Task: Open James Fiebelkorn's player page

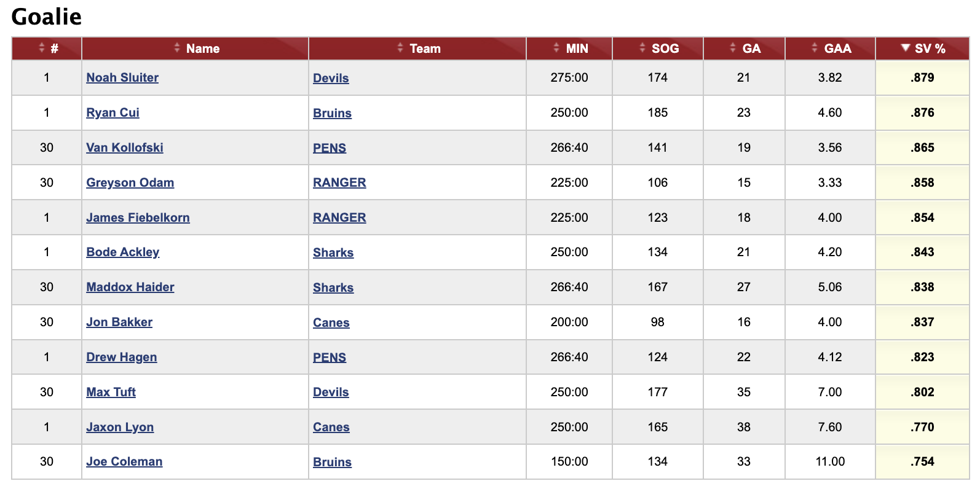Action: pyautogui.click(x=138, y=217)
